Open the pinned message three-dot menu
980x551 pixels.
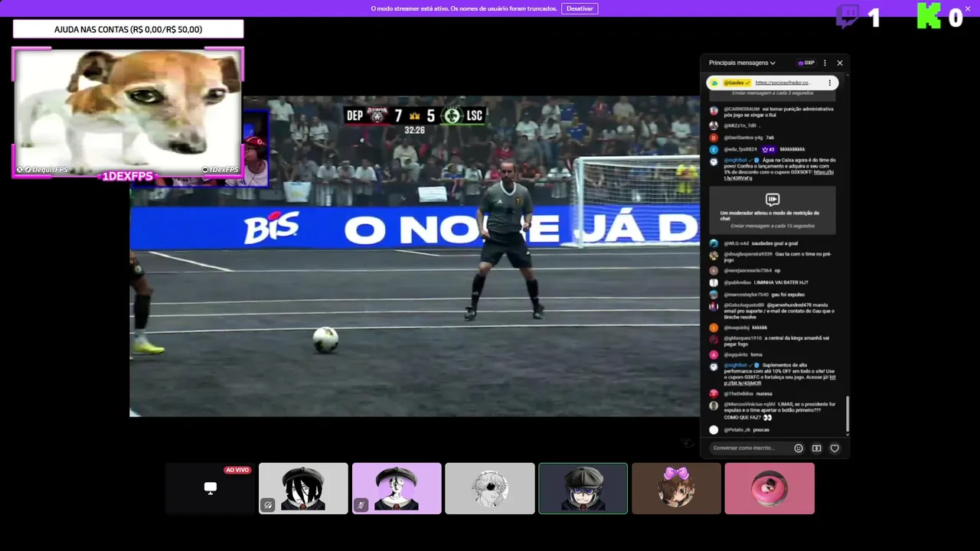coord(829,83)
